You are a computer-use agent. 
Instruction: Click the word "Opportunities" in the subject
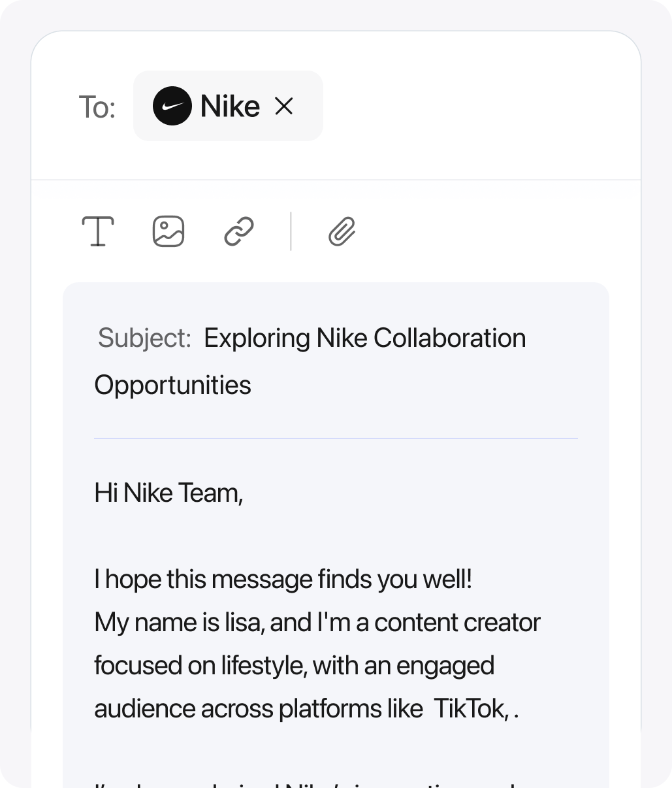tap(172, 385)
